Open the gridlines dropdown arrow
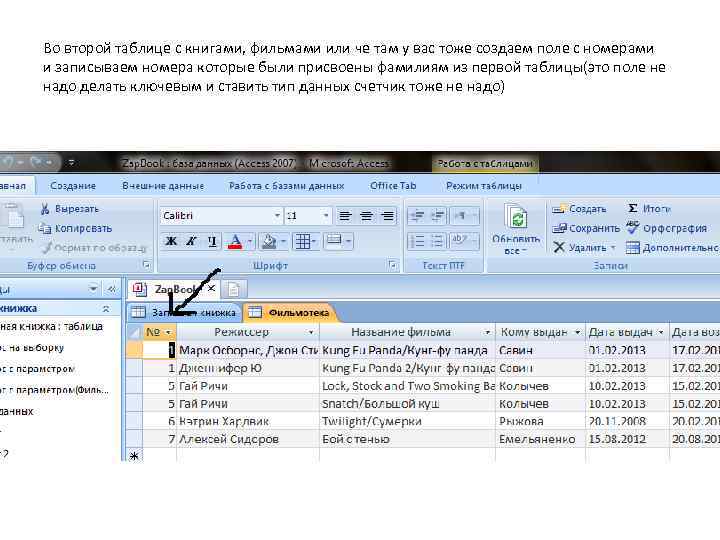 click(315, 242)
